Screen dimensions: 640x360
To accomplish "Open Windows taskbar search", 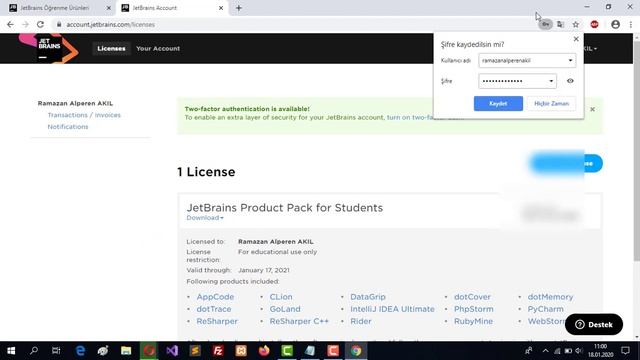I will (34, 351).
